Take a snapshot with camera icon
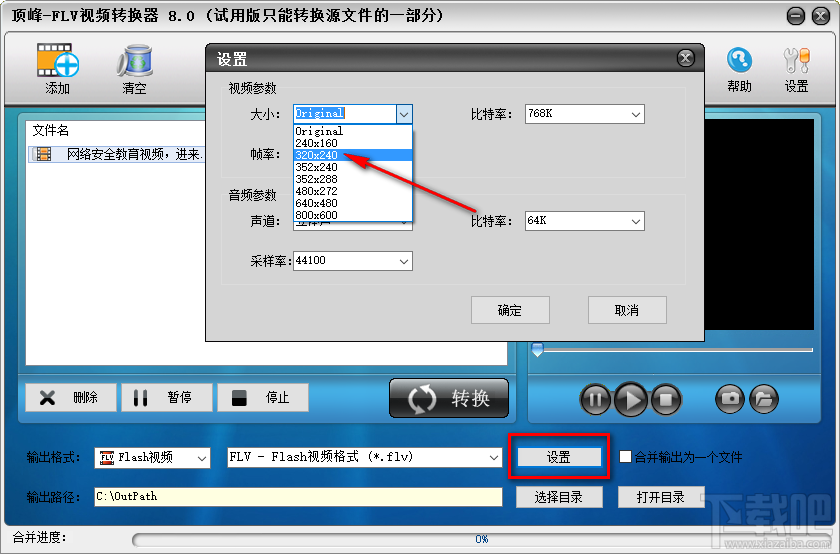The width and height of the screenshot is (840, 554). (x=730, y=399)
